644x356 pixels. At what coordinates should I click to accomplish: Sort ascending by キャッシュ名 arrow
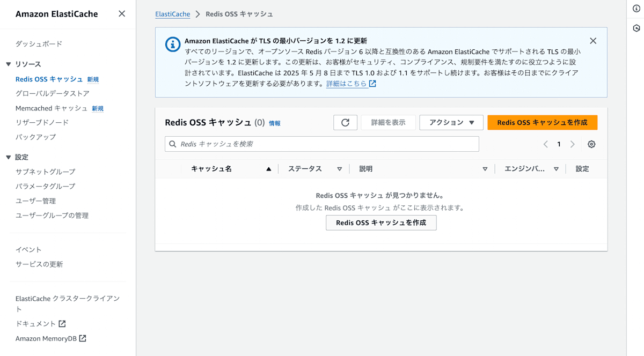click(269, 169)
